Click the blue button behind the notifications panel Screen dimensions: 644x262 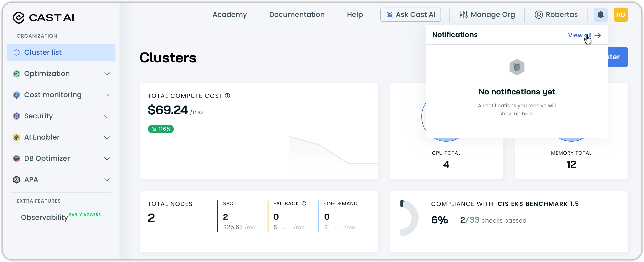click(x=618, y=57)
